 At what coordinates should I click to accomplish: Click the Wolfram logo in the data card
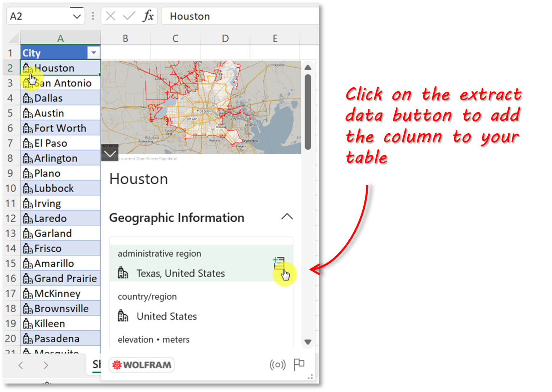coord(141,365)
